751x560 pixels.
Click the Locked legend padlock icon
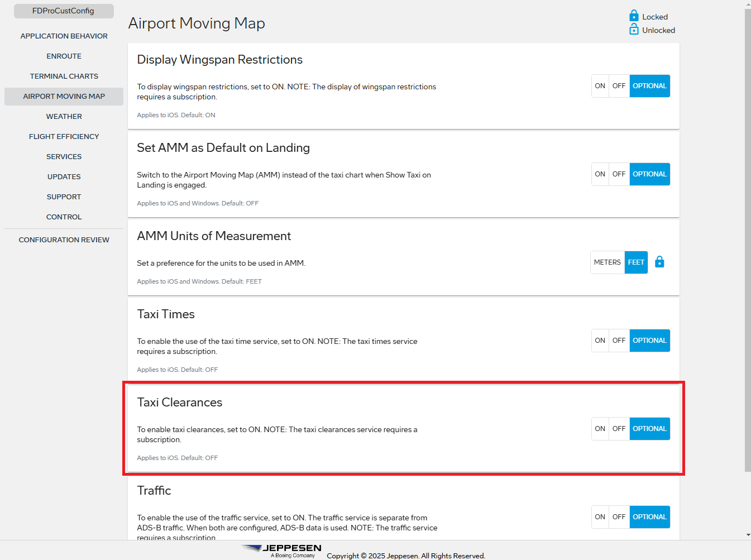tap(634, 16)
